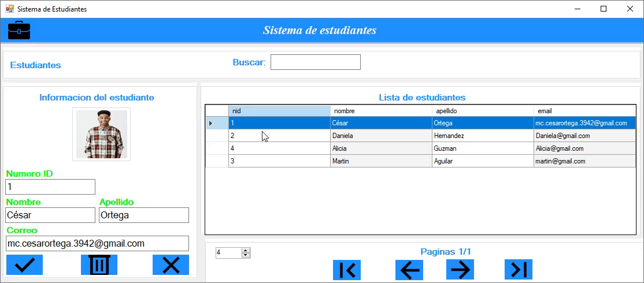
Task: Go to next page arrow
Action: [460, 270]
